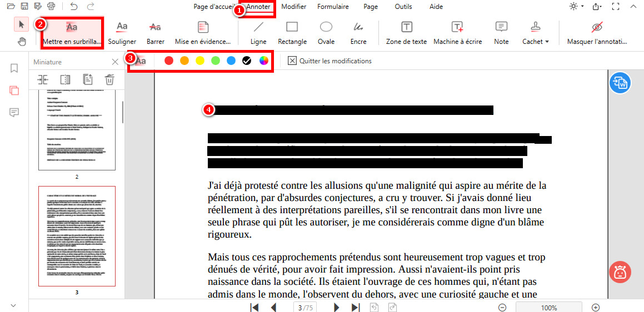Pick the yellow highlight color
This screenshot has width=644, height=312.
(x=200, y=61)
